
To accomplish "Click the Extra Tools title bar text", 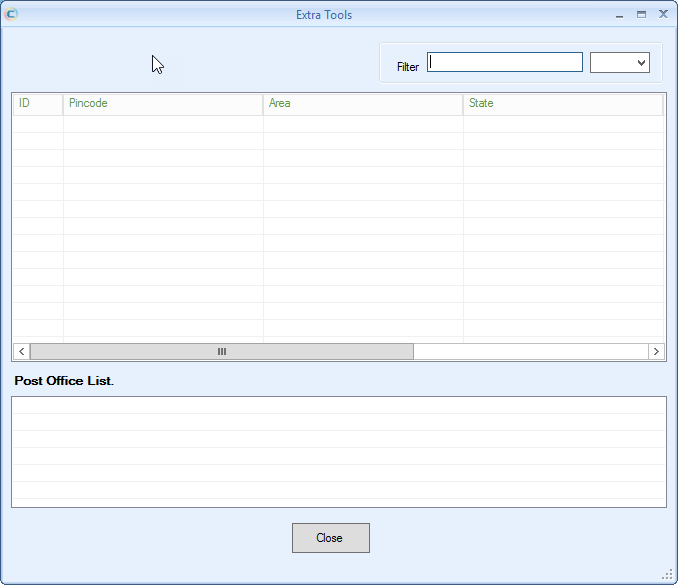I will (x=324, y=15).
